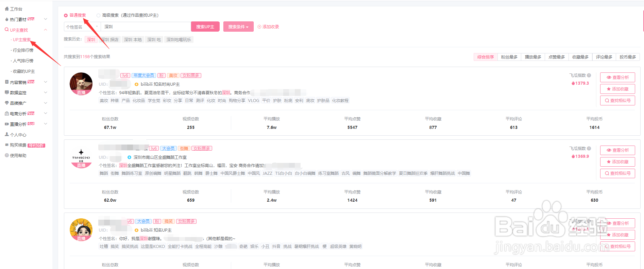
Task: Click the 搜索UP主 button
Action: (205, 27)
